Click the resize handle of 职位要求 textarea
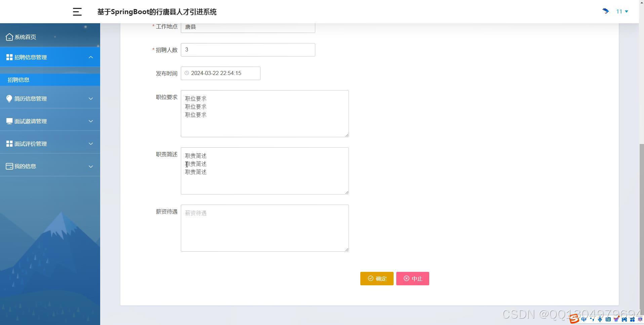The height and width of the screenshot is (325, 644). 347,135
